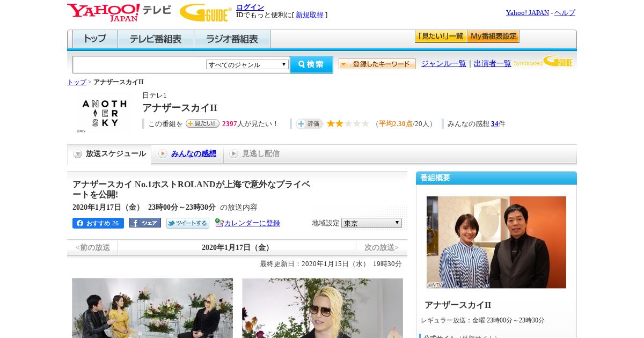The image size is (644, 338).
Task: Click the Another Sky program logo
Action: coord(105,112)
